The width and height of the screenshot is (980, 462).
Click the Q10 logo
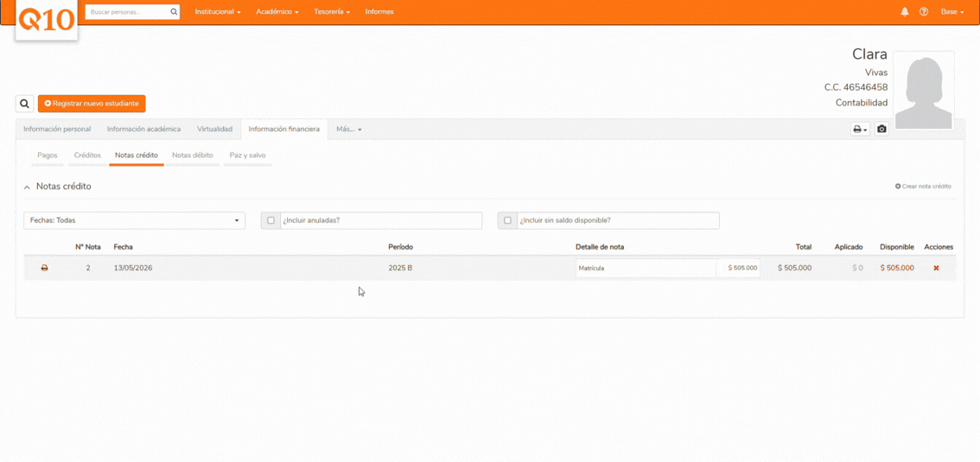(x=47, y=20)
